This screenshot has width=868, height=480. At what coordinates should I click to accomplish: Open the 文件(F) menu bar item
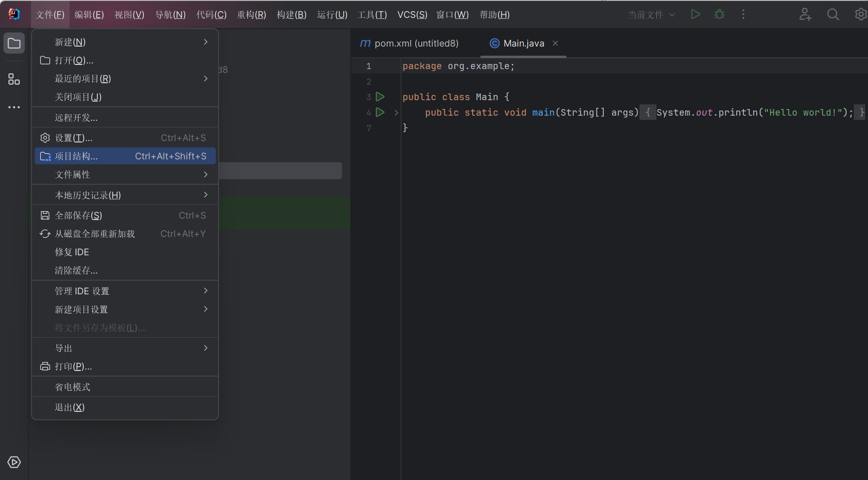(50, 15)
